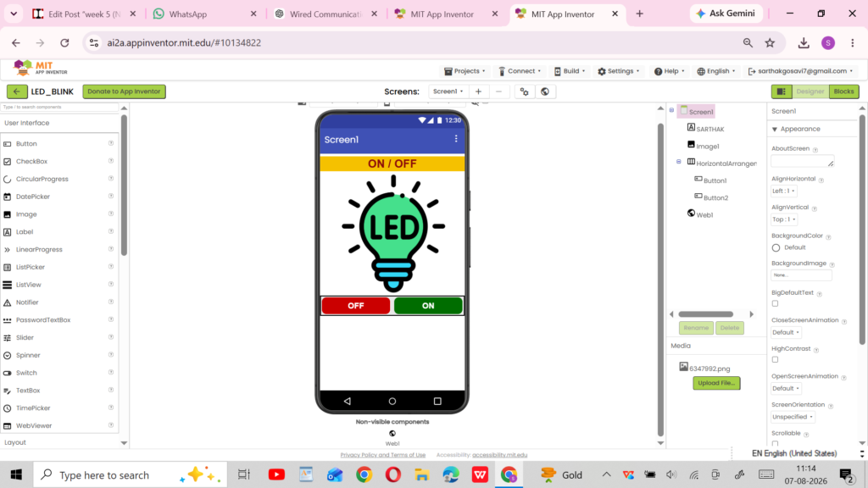Viewport: 868px width, 488px height.
Task: Open Opera browser from taskbar
Action: (393, 474)
